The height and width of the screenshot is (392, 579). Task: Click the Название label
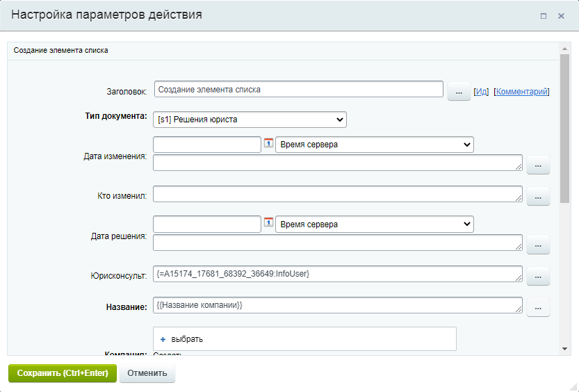[x=127, y=307]
